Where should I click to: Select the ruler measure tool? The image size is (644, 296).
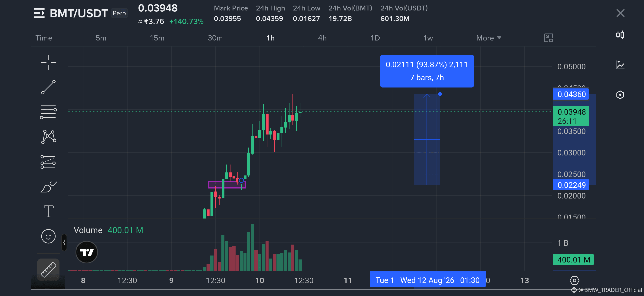tap(48, 269)
